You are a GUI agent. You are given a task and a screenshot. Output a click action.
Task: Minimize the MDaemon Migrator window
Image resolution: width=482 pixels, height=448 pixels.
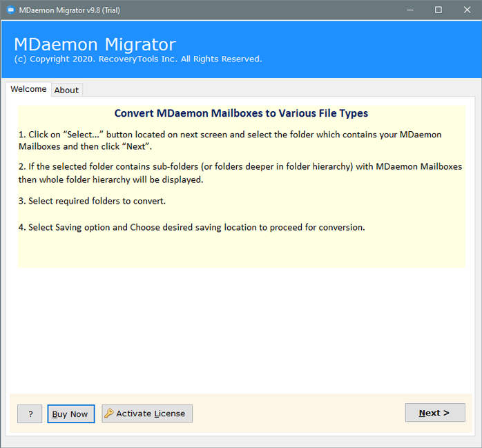tap(410, 10)
